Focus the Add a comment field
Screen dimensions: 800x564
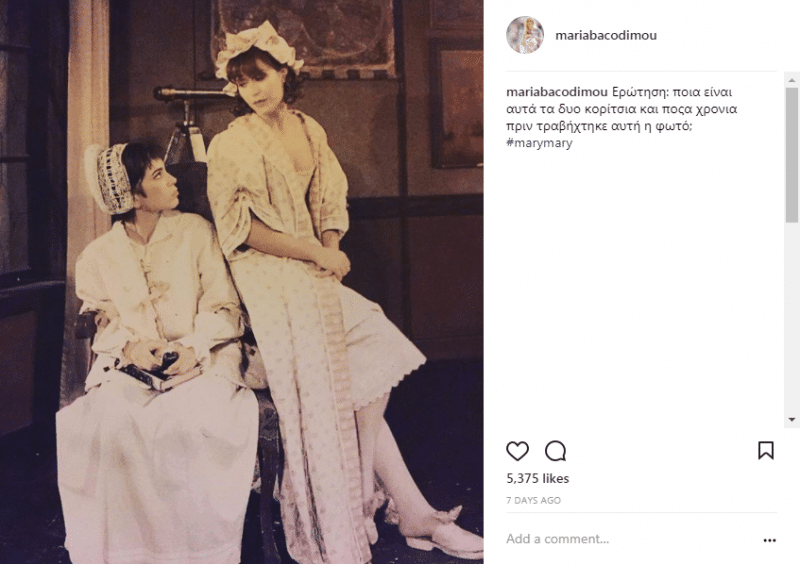(x=630, y=539)
